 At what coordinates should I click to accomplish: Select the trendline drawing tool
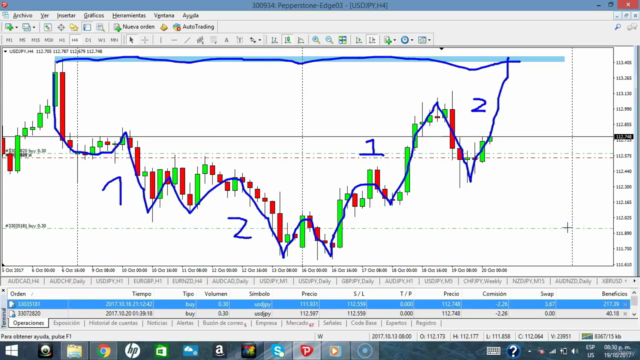187,40
